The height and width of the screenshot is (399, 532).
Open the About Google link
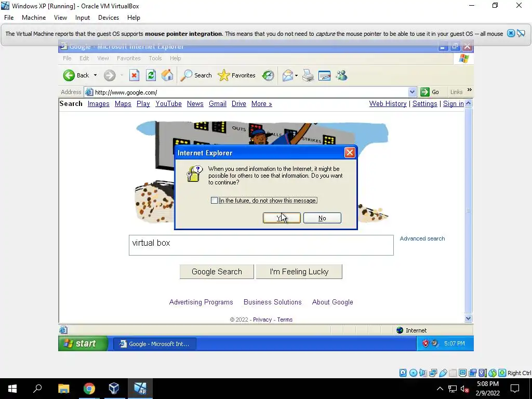(x=332, y=302)
